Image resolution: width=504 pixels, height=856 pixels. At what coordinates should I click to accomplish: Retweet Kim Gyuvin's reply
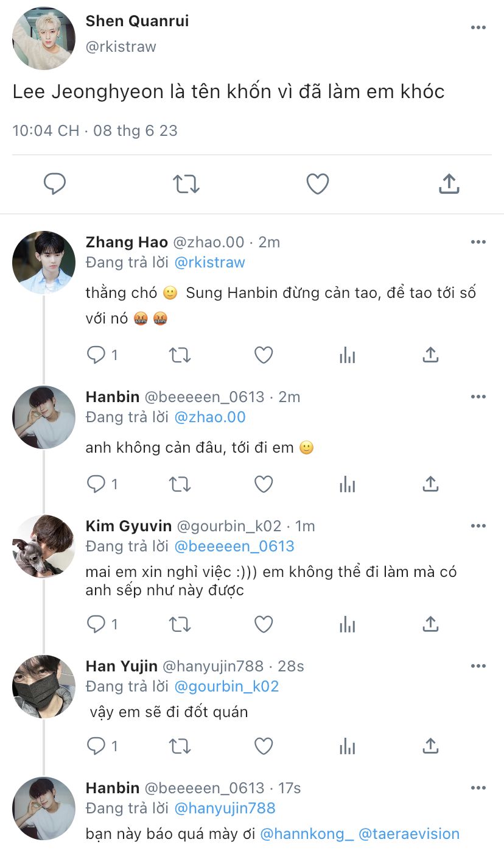(x=180, y=624)
